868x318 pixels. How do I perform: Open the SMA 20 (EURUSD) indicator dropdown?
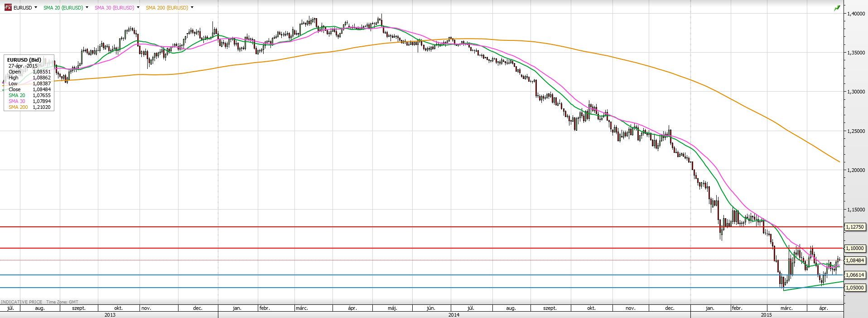pos(87,7)
